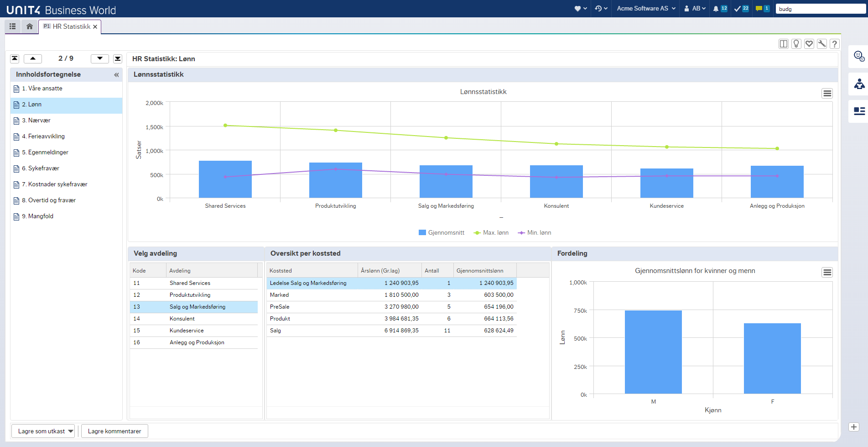Select '2. Lønn' in contents
This screenshot has width=868, height=447.
[x=66, y=105]
